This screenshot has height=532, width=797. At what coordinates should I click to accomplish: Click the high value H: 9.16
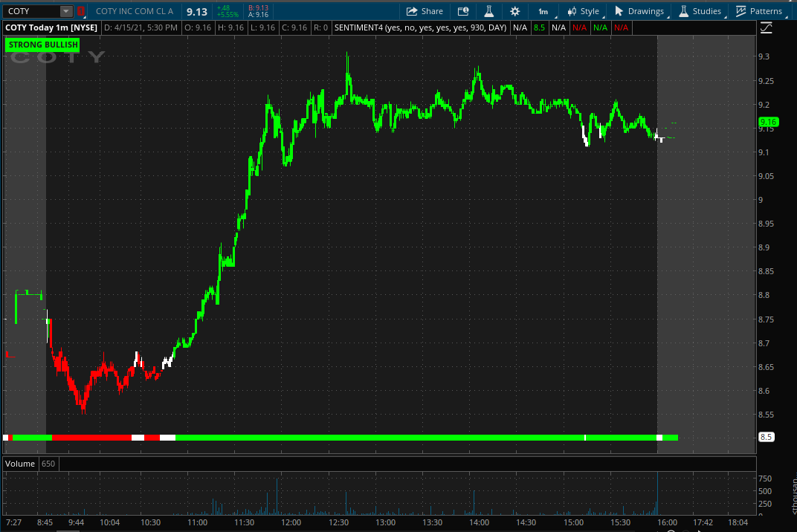[230, 27]
